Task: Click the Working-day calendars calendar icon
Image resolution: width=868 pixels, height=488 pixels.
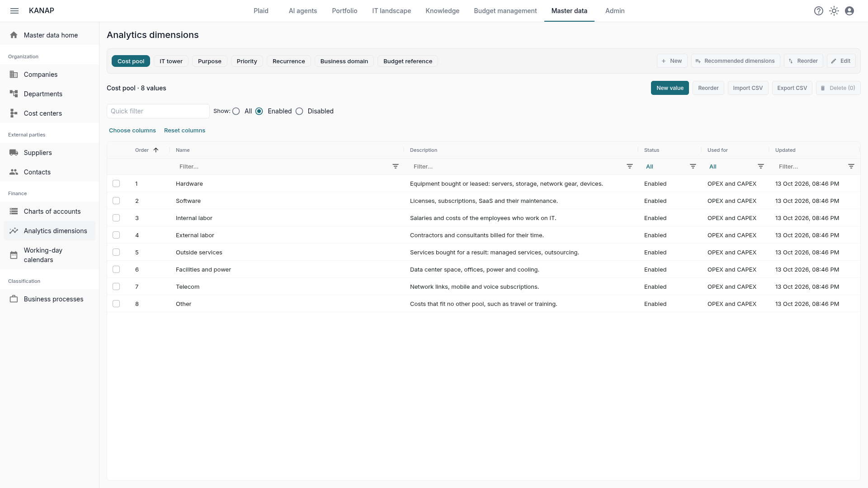Action: coord(14,255)
